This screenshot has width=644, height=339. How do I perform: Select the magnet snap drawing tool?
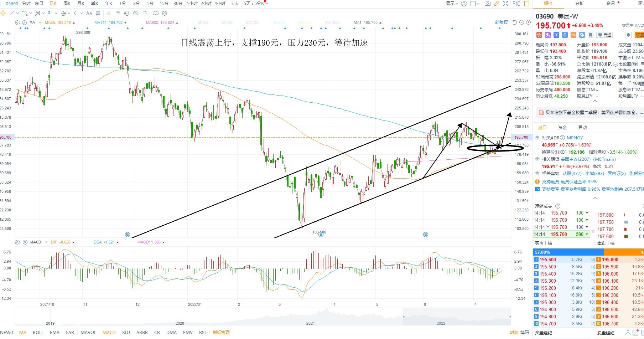tap(118, 13)
